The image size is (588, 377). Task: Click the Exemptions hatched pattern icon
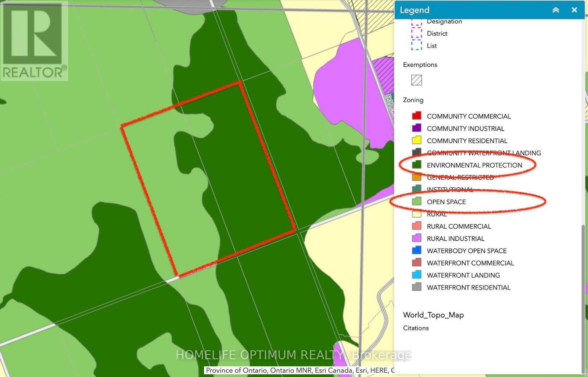416,80
